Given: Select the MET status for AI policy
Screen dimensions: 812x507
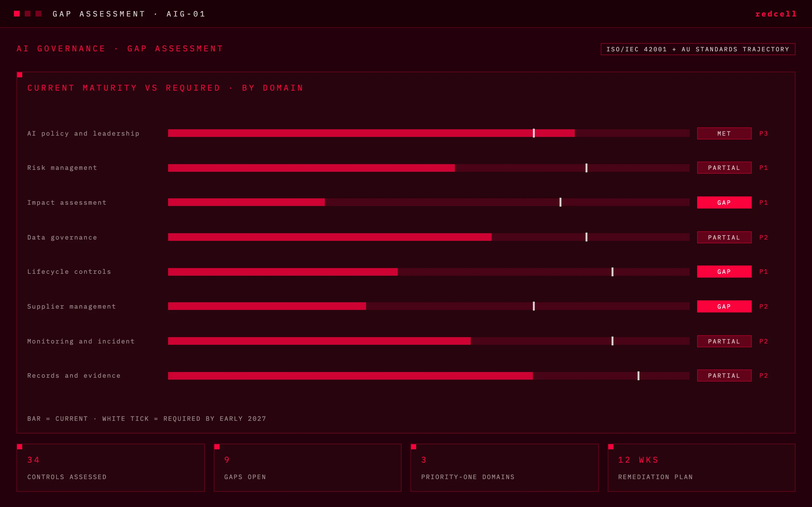Looking at the screenshot, I should coord(724,133).
